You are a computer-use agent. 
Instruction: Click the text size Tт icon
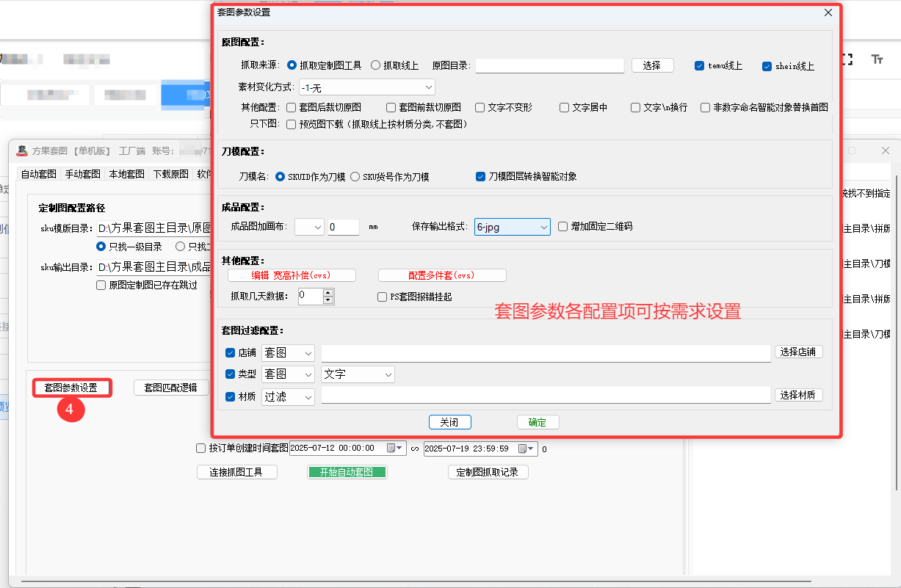pyautogui.click(x=877, y=60)
